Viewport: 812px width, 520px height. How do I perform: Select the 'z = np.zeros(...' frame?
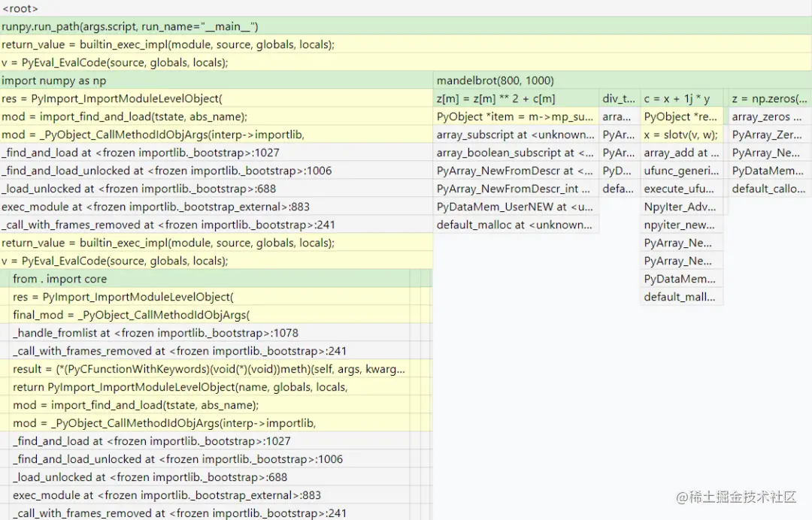coord(770,98)
